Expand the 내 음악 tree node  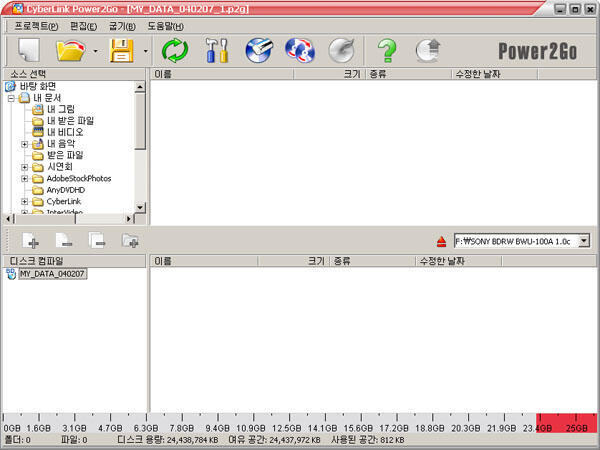pyautogui.click(x=24, y=144)
